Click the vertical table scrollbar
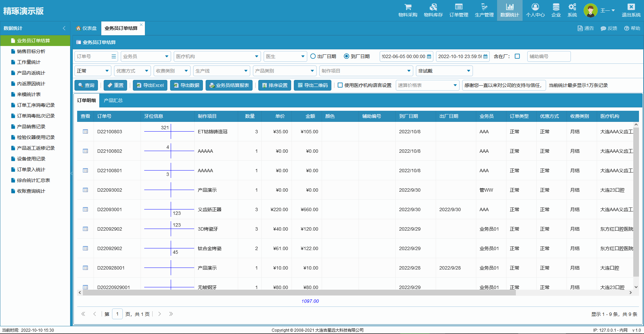This screenshot has height=334, width=644. 636,202
